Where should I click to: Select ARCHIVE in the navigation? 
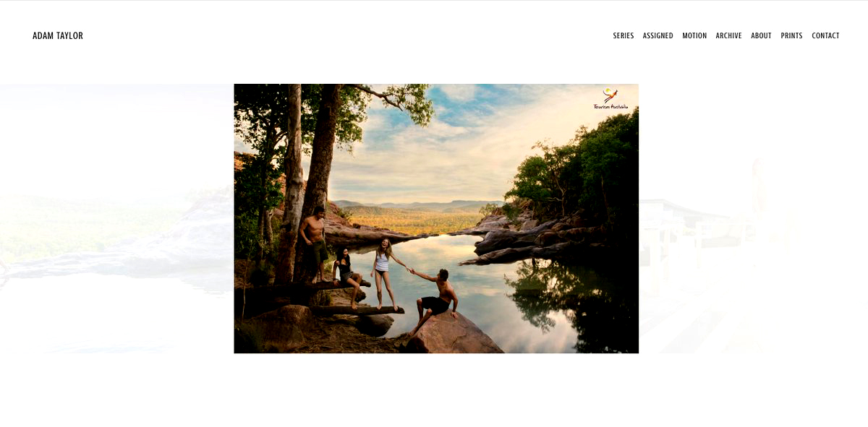(728, 35)
